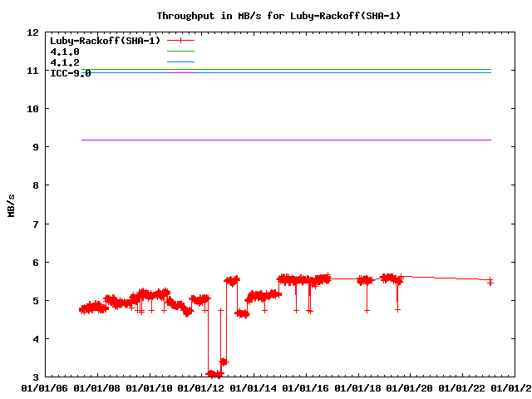
Task: Click the purple legend line sample for 4.1.0
Action: (180, 52)
